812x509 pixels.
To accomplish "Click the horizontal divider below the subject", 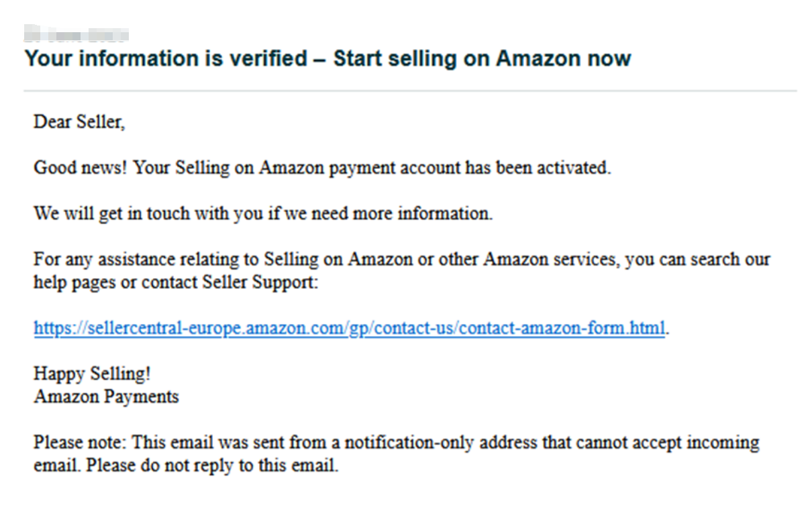I will pos(410,91).
